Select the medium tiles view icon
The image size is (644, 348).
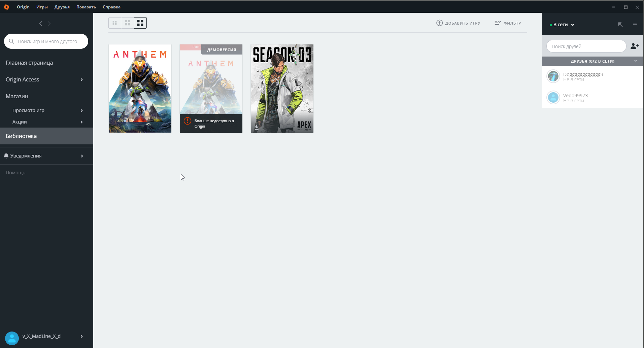click(x=128, y=23)
